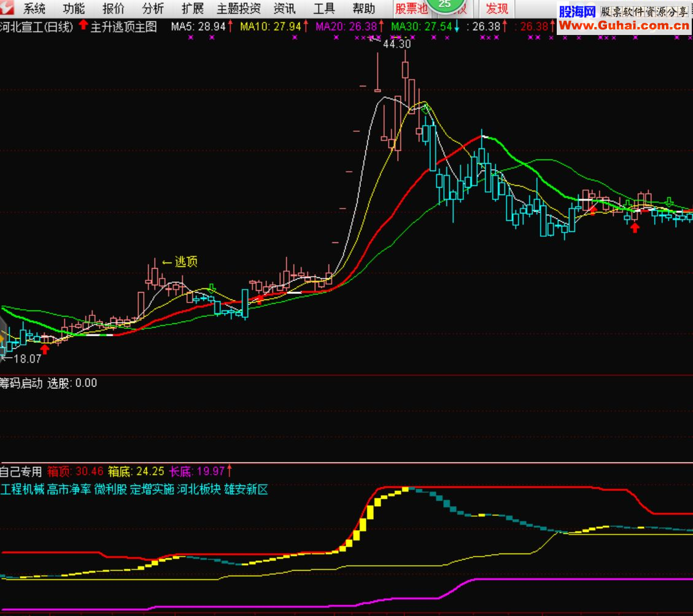Click the 高市净率 tag

click(69, 489)
